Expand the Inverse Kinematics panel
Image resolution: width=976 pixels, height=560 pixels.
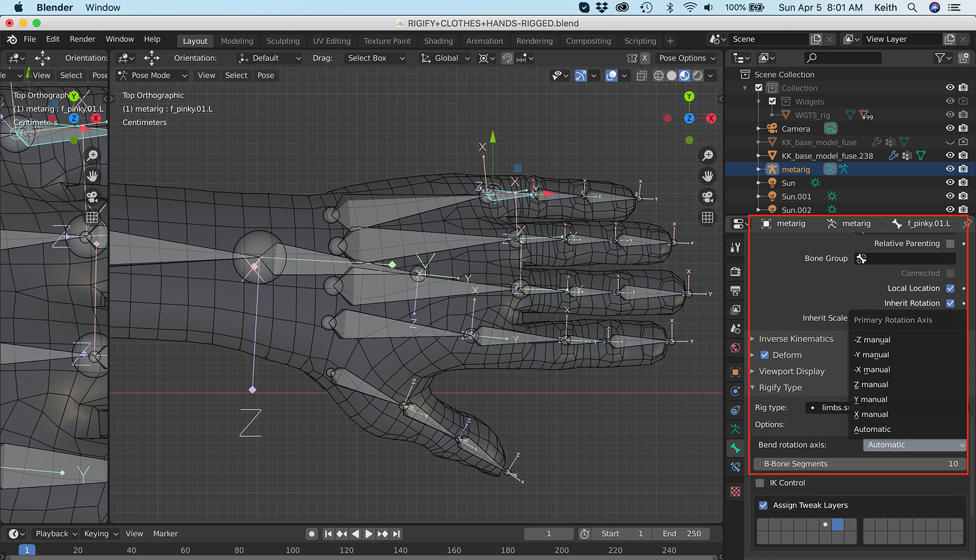click(796, 339)
